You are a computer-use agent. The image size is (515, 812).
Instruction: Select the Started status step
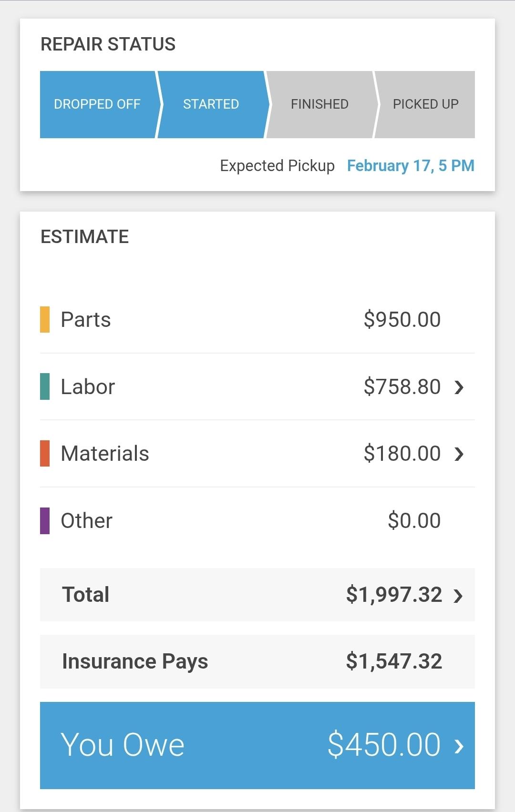211,104
